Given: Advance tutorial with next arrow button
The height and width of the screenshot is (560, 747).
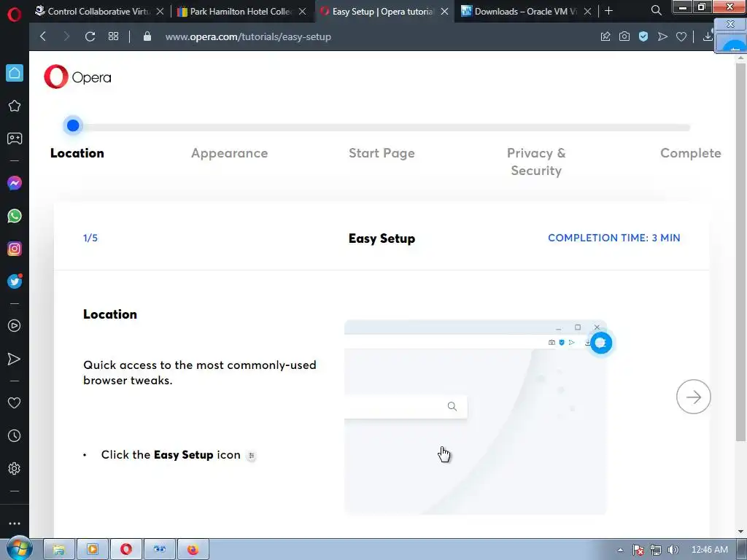Looking at the screenshot, I should (693, 397).
